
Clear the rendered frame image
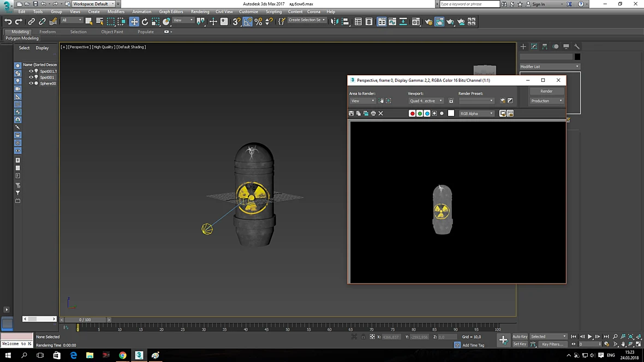coord(381,113)
